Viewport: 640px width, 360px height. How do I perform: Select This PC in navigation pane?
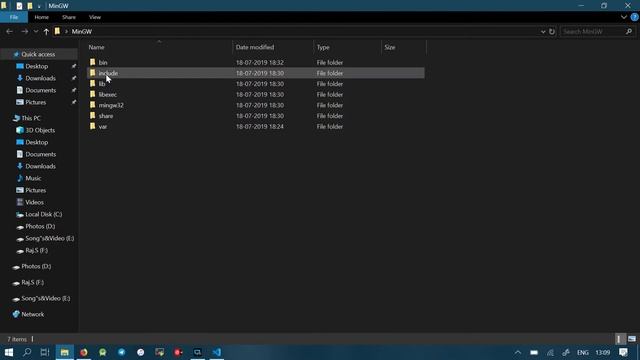tap(31, 118)
